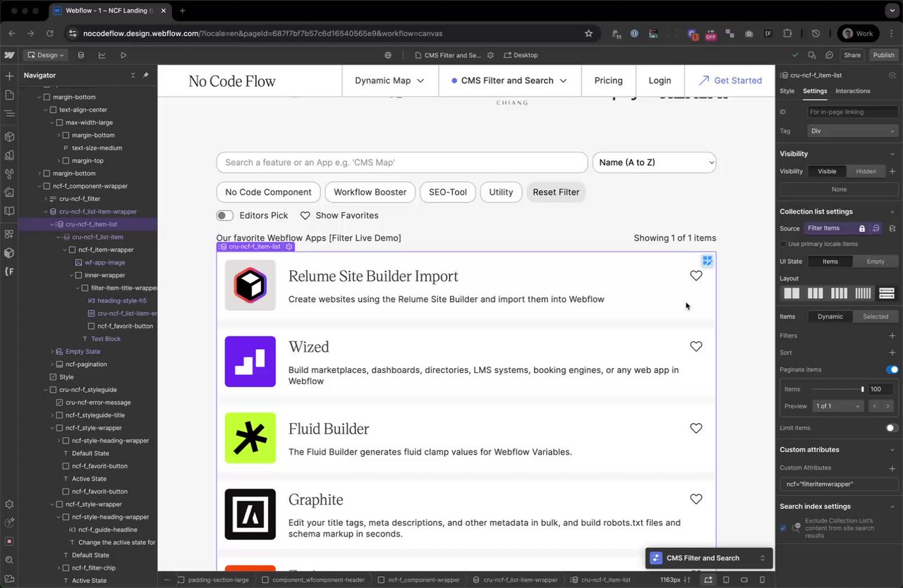
Task: Expand the Dynamic Map nav dropdown
Action: [390, 80]
